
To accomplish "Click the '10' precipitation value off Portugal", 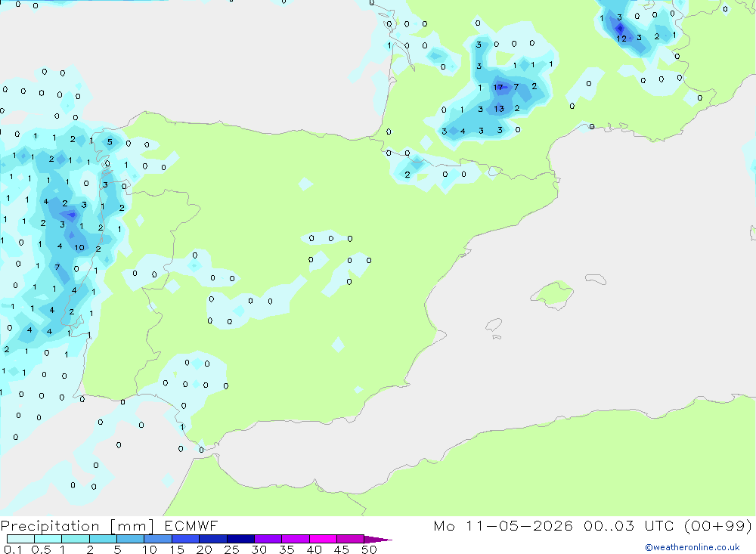I will pyautogui.click(x=79, y=248).
